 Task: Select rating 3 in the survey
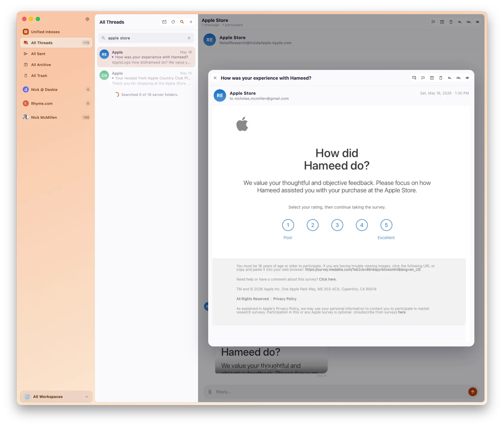pos(337,225)
